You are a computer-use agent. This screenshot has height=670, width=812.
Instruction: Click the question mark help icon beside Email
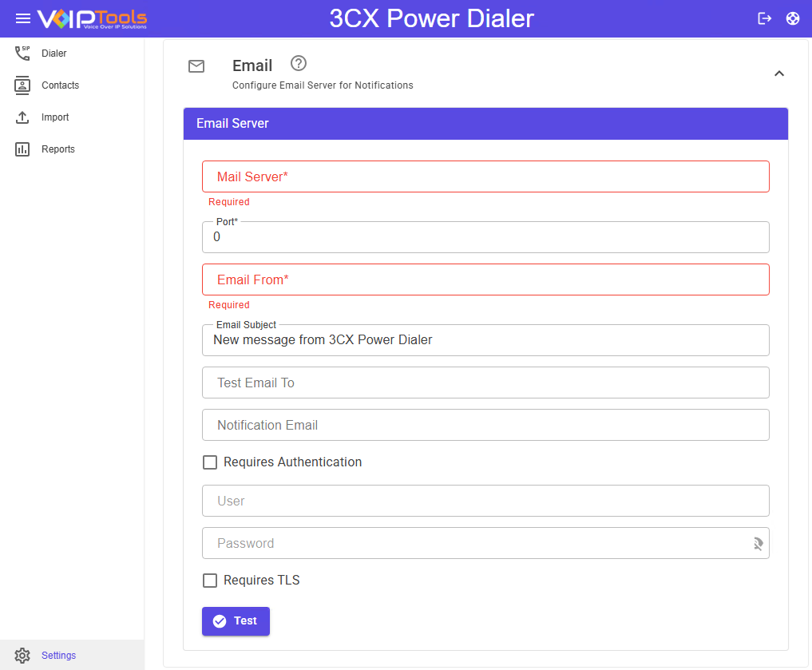coord(299,63)
